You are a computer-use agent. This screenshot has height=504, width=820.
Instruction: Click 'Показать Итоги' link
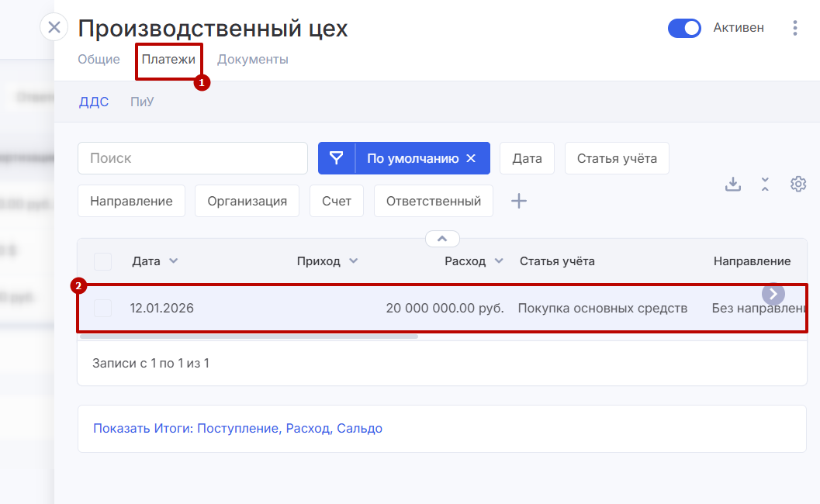(237, 428)
